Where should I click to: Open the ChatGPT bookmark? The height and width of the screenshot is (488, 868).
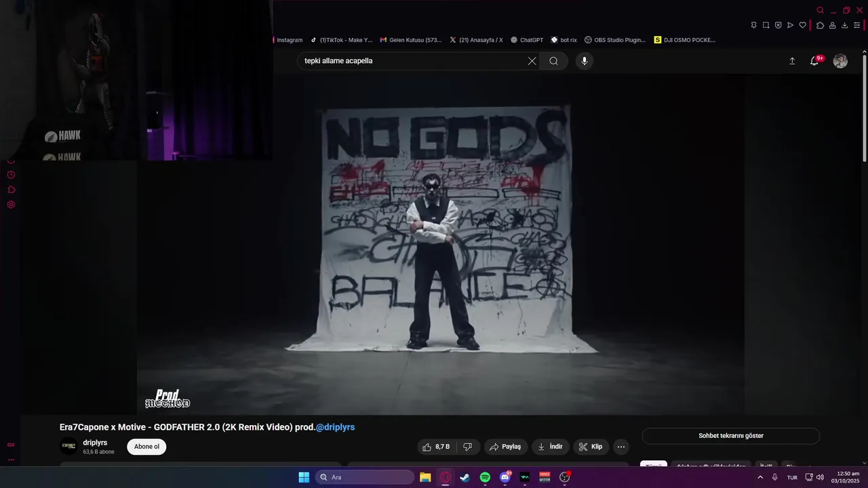click(x=527, y=40)
